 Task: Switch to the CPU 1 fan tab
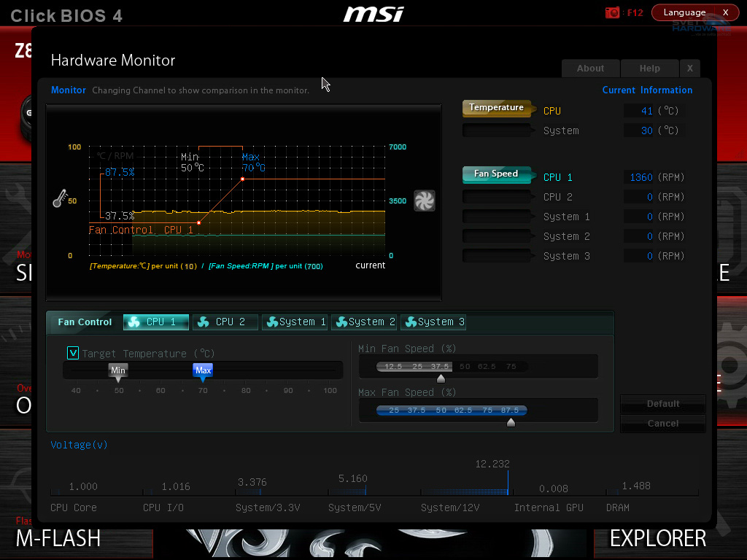(155, 322)
